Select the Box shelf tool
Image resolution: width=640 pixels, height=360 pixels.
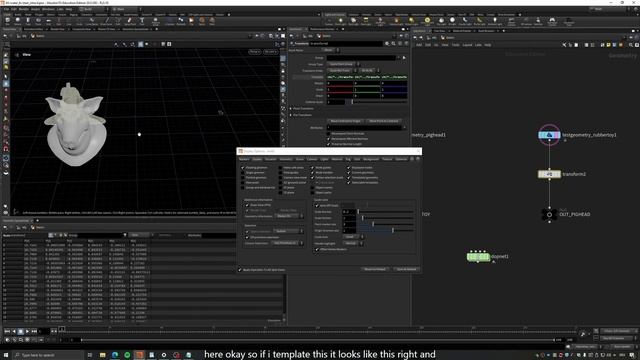point(7,21)
